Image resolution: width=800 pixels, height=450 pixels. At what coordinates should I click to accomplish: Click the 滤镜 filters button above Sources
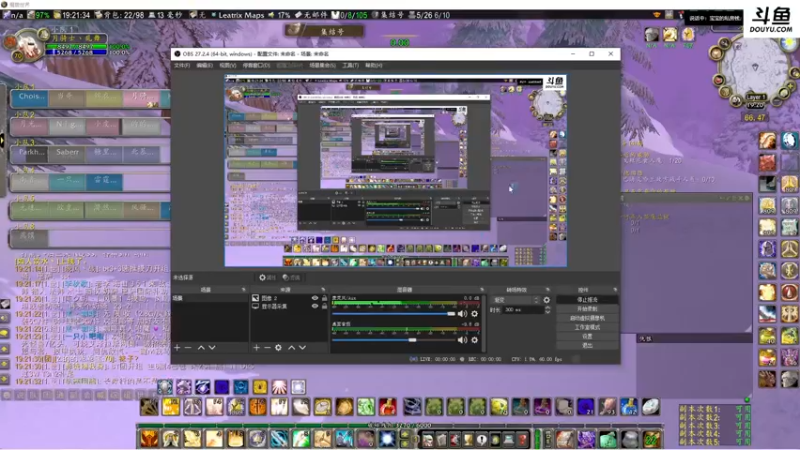291,278
